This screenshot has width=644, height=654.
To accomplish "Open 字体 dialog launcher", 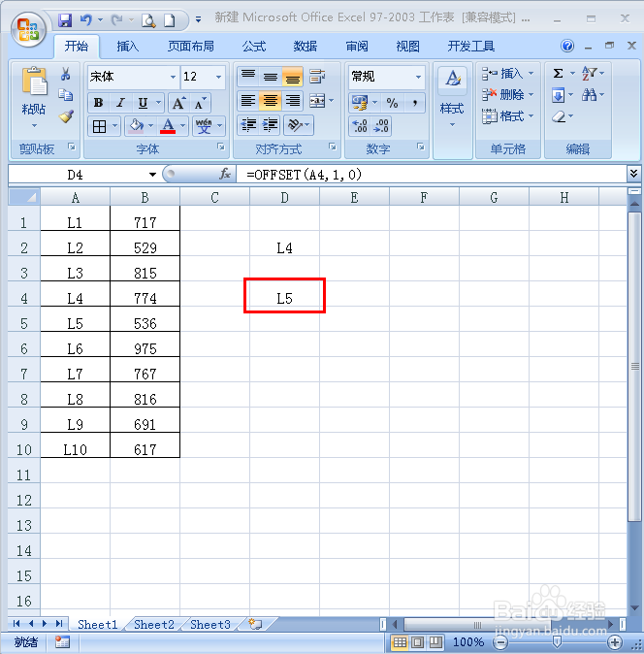I will click(221, 147).
